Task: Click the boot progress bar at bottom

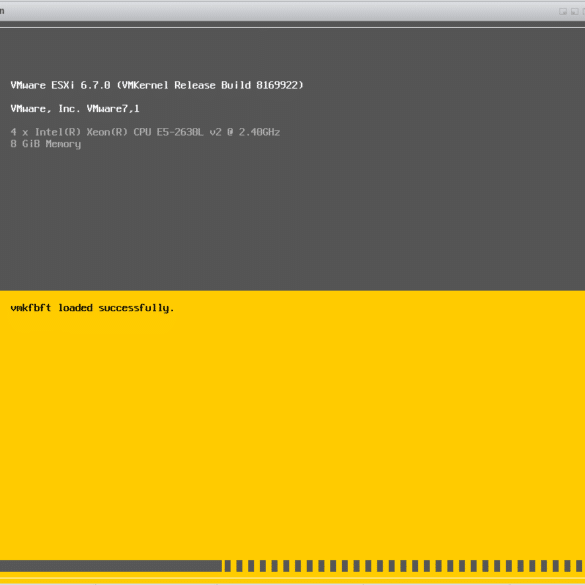Action: point(292,566)
